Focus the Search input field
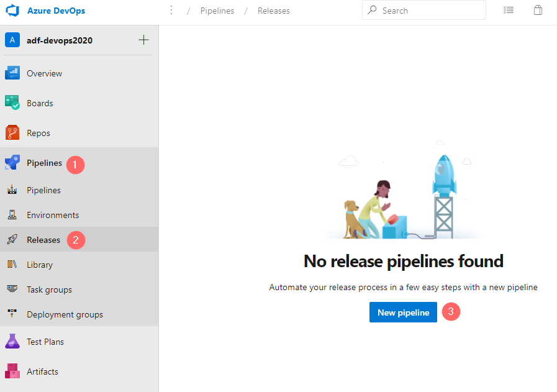 coord(423,11)
